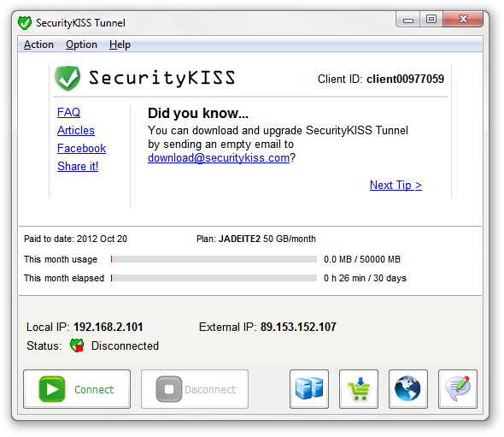
Task: Click the download@securitykiss.com email link
Action: coord(219,158)
